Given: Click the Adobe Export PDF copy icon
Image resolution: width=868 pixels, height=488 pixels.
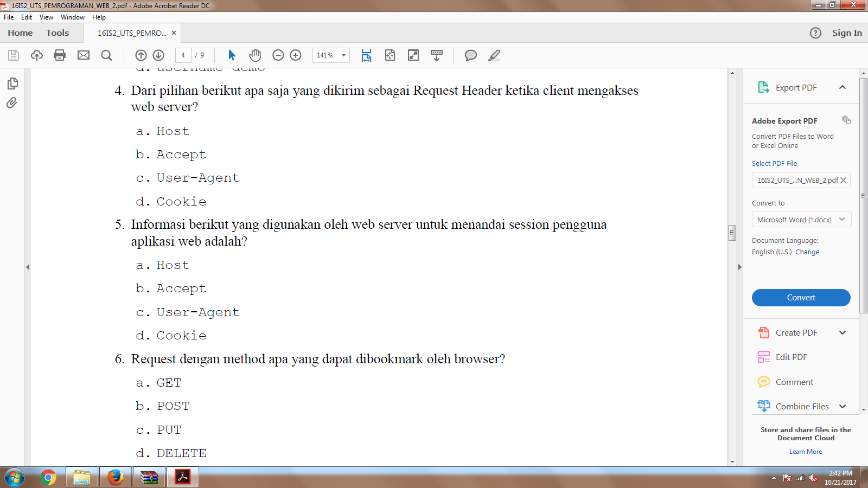Looking at the screenshot, I should coord(846,120).
